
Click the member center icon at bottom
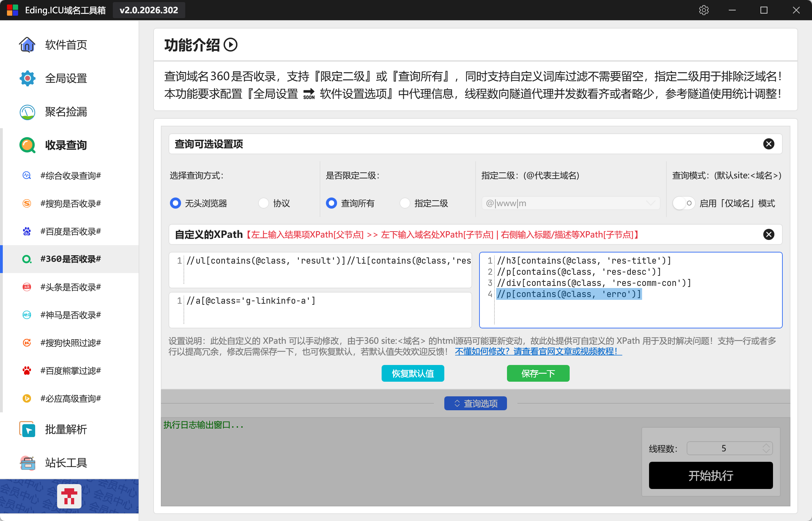click(x=69, y=496)
